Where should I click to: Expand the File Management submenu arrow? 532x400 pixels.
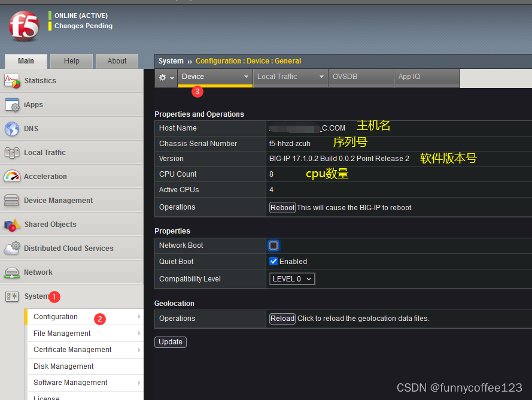tap(139, 334)
